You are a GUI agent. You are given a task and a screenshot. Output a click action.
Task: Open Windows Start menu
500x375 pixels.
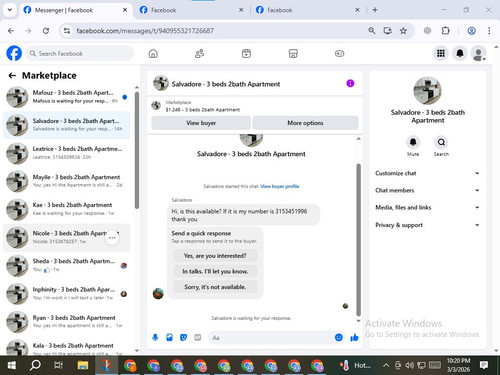[x=12, y=365]
